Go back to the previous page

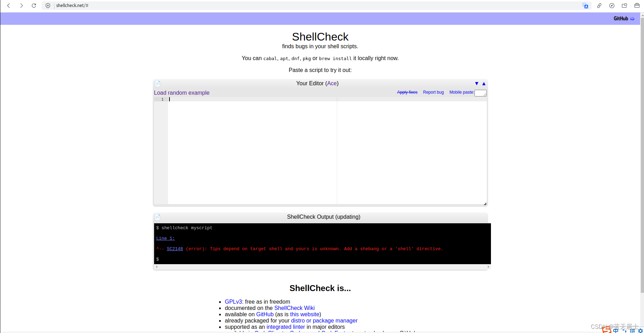point(9,6)
